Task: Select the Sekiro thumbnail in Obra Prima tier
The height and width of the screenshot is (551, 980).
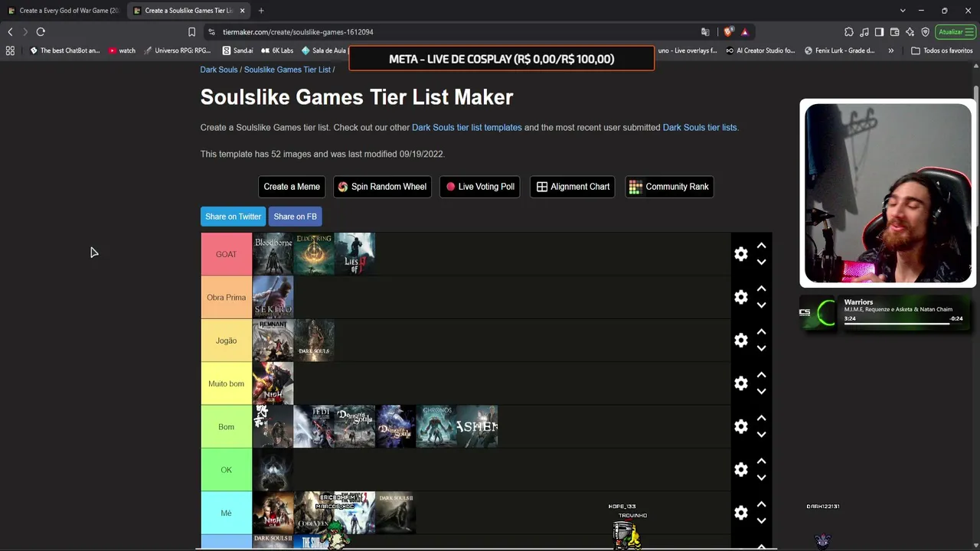Action: coord(273,297)
